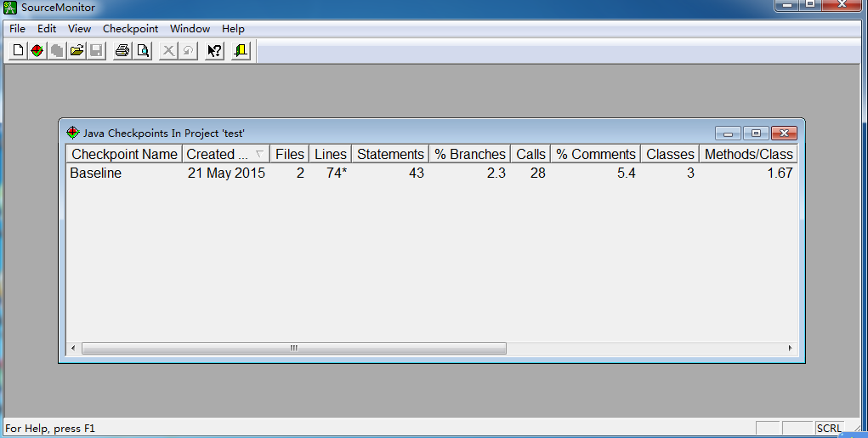Sort by Files column header
Image resolution: width=868 pixels, height=438 pixels.
pos(290,154)
